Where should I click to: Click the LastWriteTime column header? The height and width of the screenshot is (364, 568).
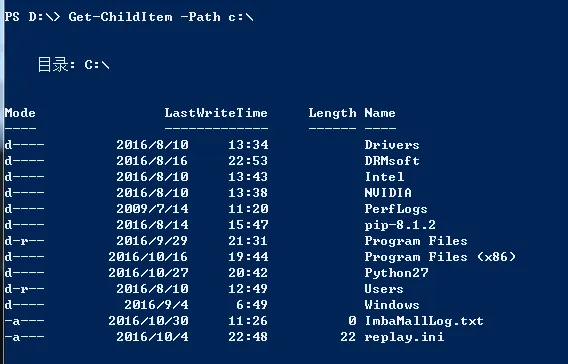point(216,113)
